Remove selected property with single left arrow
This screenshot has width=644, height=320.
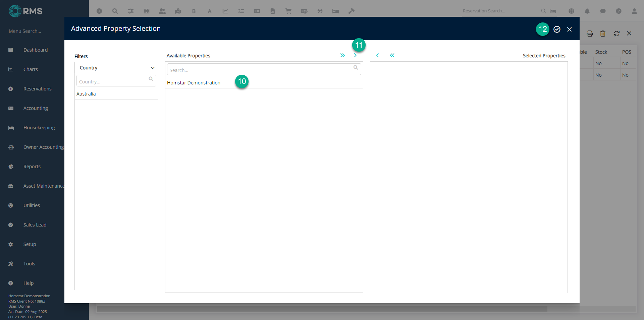[377, 55]
